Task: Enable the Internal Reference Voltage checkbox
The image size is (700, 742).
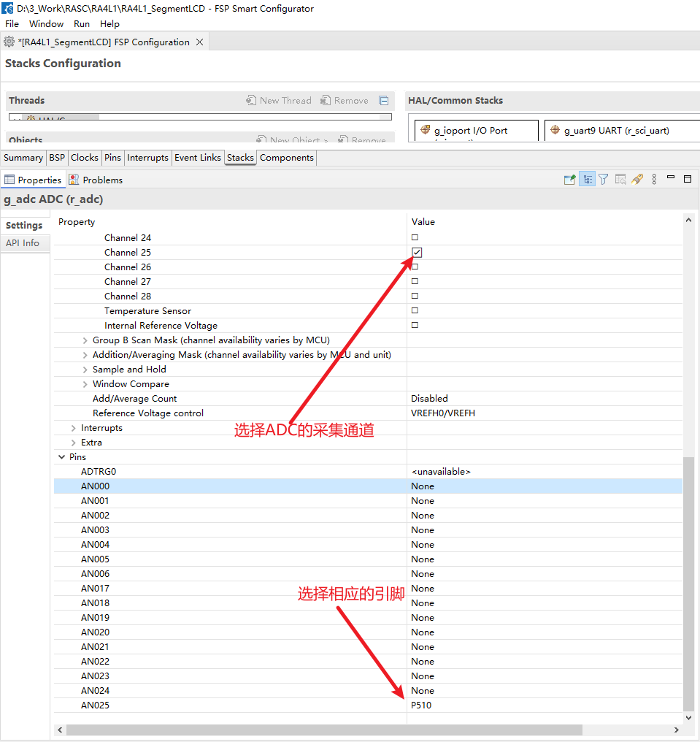Action: [x=415, y=326]
